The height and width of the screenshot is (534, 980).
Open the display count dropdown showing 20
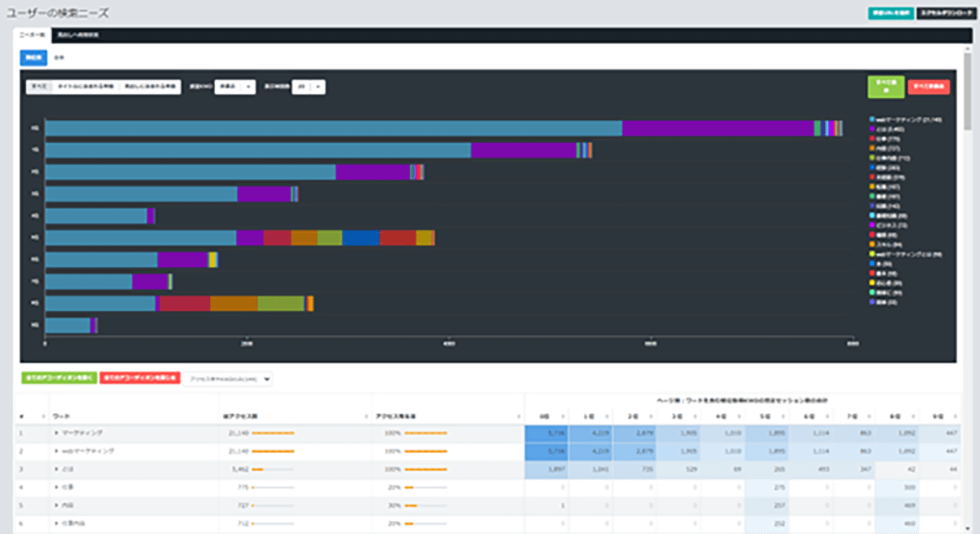click(x=308, y=86)
